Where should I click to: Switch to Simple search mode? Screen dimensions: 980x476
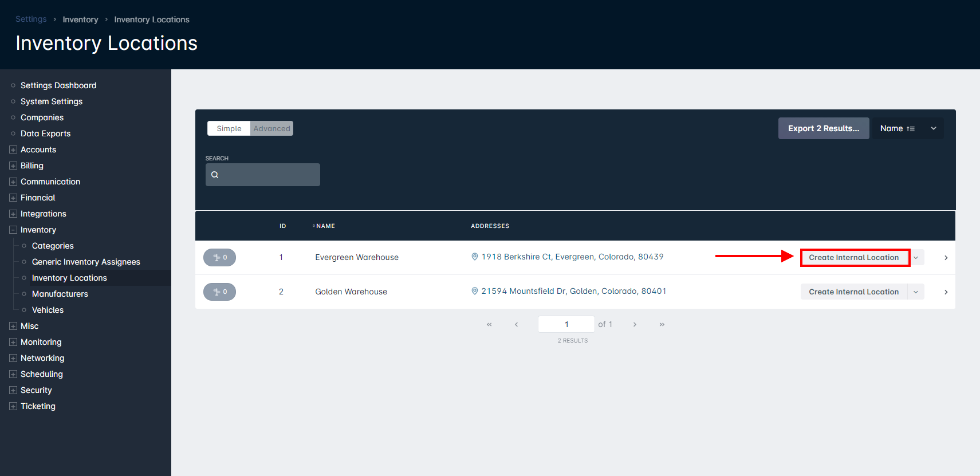[229, 128]
